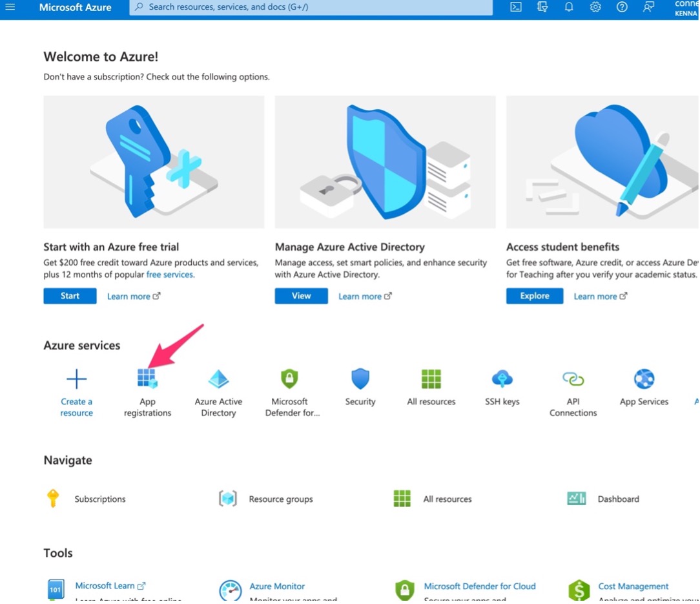Open the Security shield service icon

click(360, 379)
